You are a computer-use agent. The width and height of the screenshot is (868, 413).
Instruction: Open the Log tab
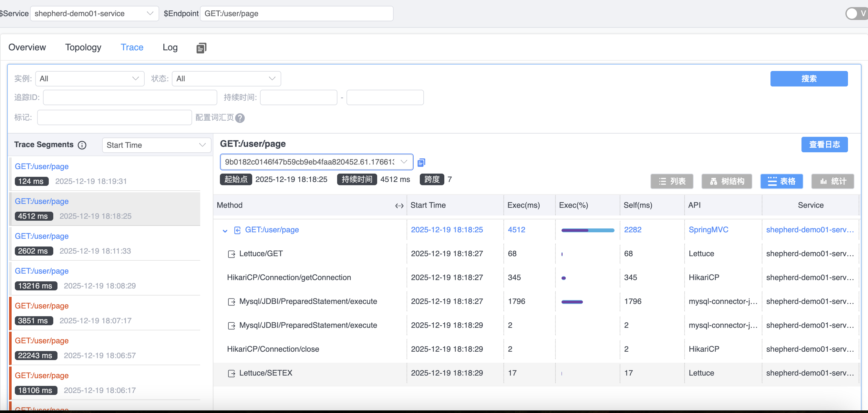[x=170, y=47]
